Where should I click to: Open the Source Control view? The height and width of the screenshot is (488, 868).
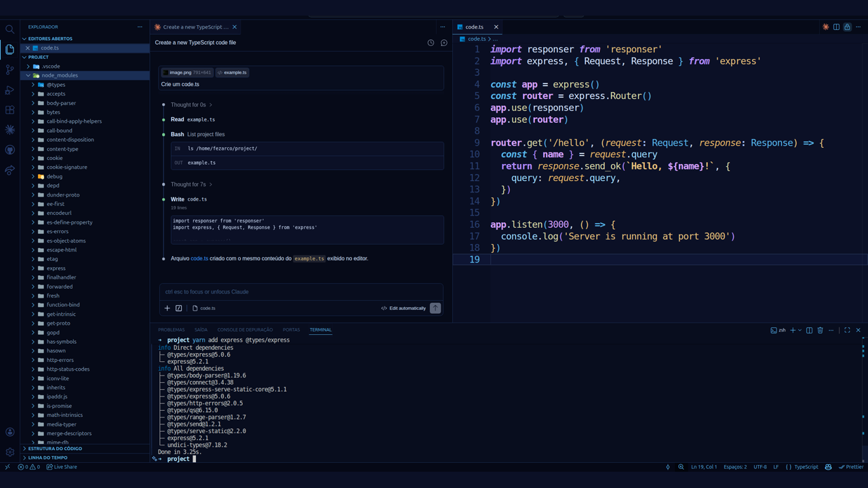point(9,70)
